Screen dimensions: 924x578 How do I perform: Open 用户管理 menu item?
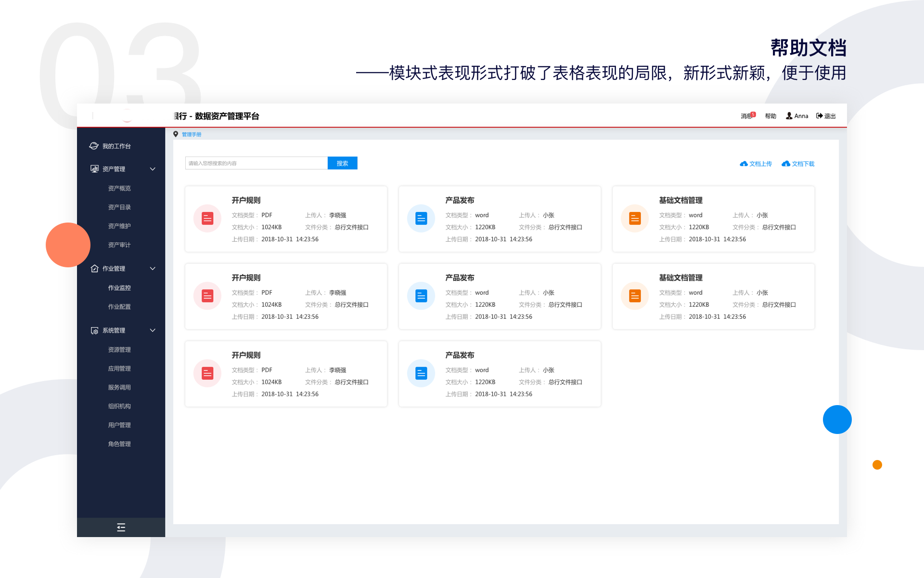pos(119,425)
